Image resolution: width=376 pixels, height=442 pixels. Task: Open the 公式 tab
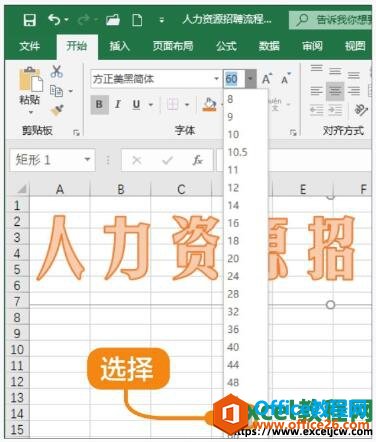(x=226, y=46)
